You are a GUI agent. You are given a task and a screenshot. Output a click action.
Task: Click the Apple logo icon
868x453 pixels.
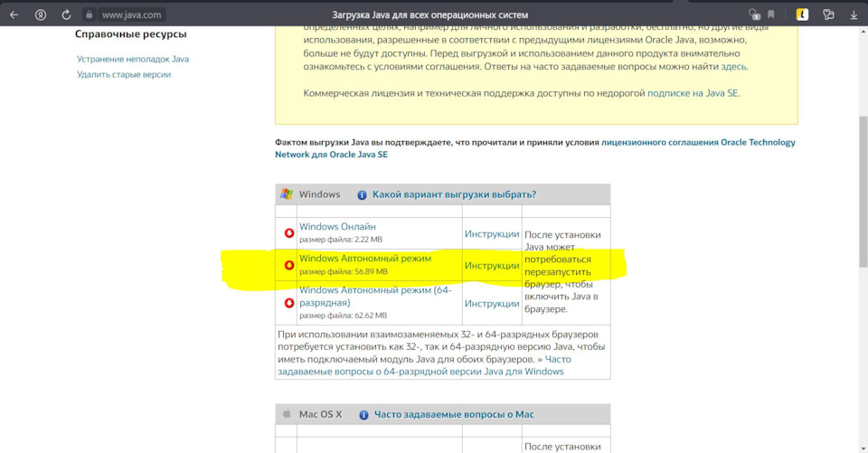pyautogui.click(x=287, y=414)
